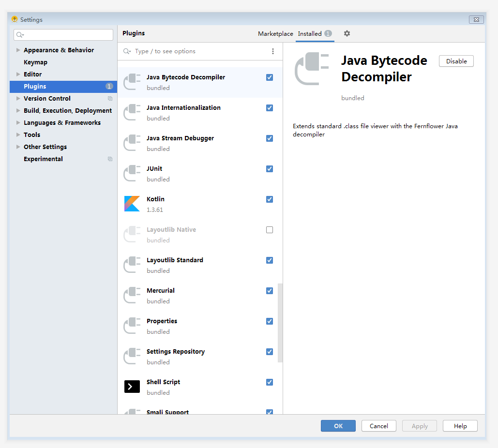Disable the Shell Script plugin checkbox
498x448 pixels.
[270, 382]
